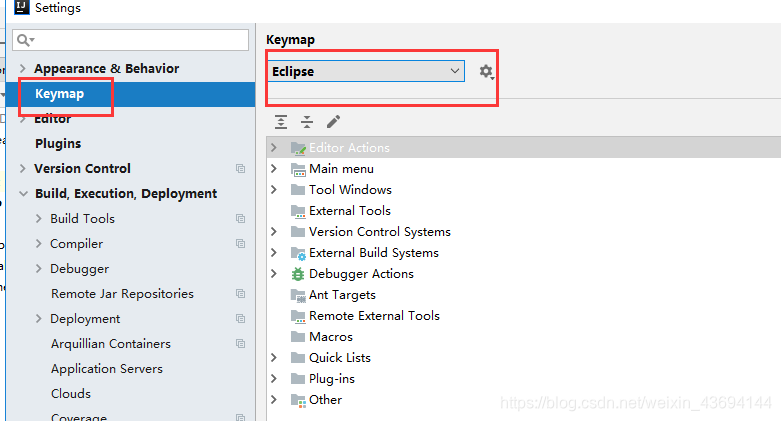Select the External Tools row
This screenshot has height=421, width=781.
pos(523,211)
